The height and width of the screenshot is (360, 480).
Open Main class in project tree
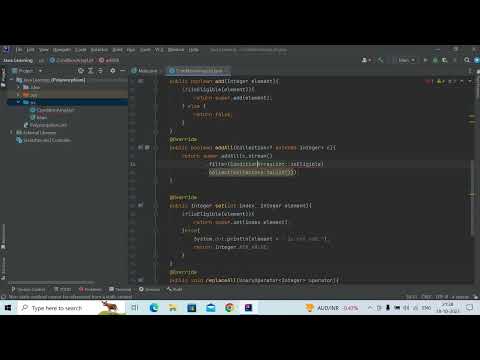(39, 117)
